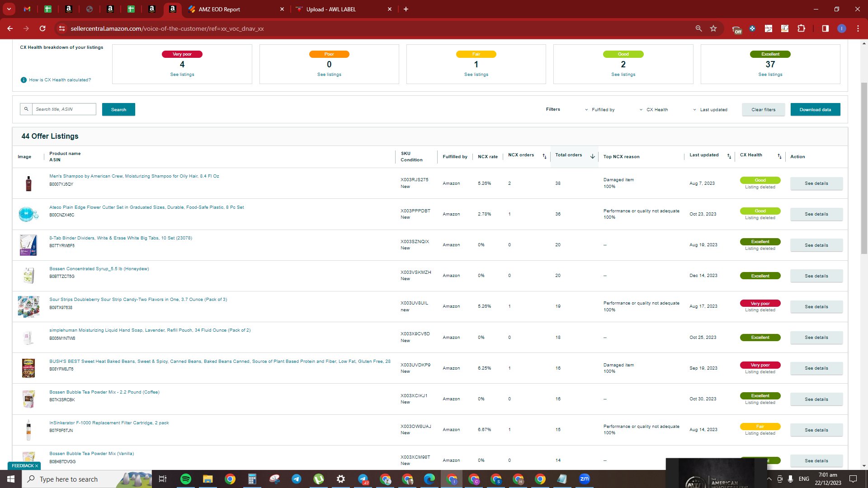
Task: Sort listings by CX Health arrows
Action: (779, 156)
